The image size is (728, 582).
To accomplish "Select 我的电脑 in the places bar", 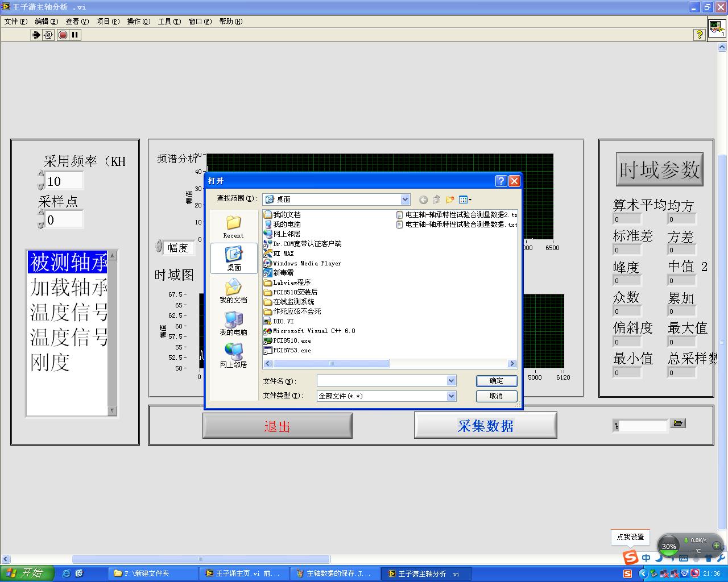I will coord(233,323).
